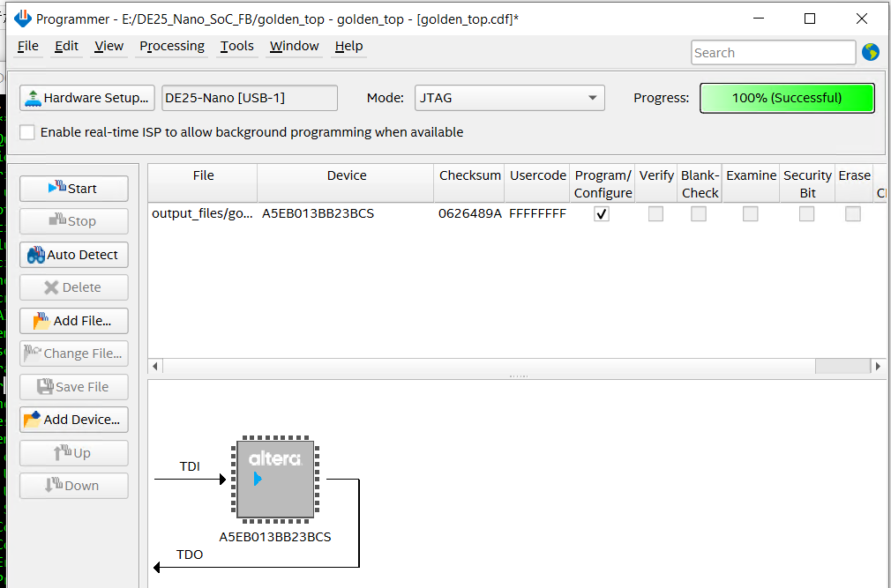Click the scroll right arrow
The image size is (891, 588).
[x=878, y=366]
